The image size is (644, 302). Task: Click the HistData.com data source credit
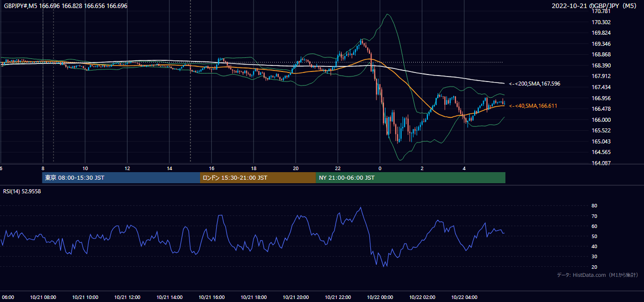coord(597,275)
